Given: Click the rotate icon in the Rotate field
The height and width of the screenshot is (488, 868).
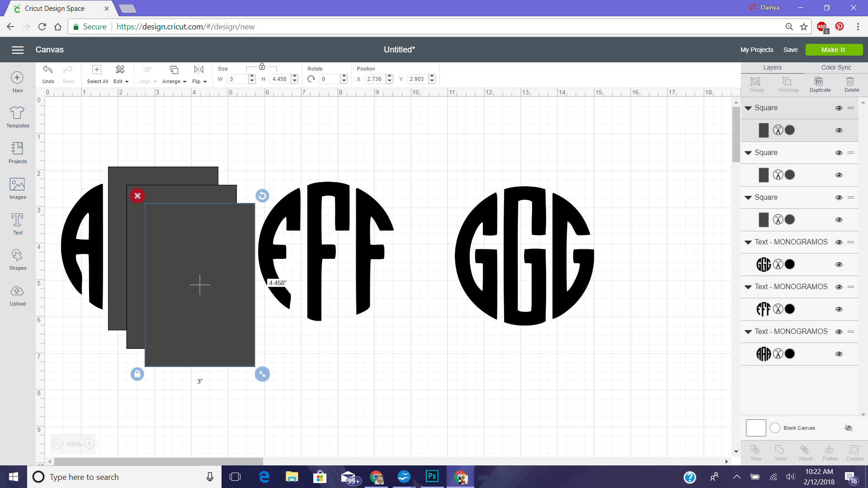Looking at the screenshot, I should pos(311,79).
